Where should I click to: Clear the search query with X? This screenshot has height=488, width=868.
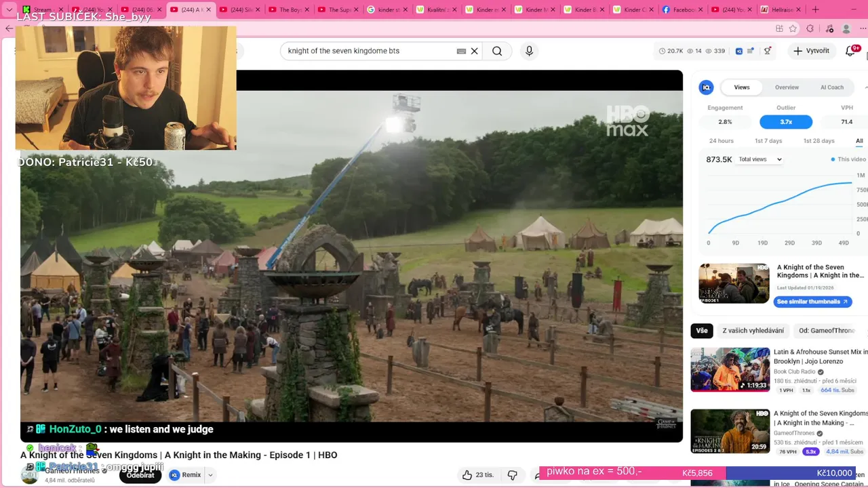[x=475, y=51]
